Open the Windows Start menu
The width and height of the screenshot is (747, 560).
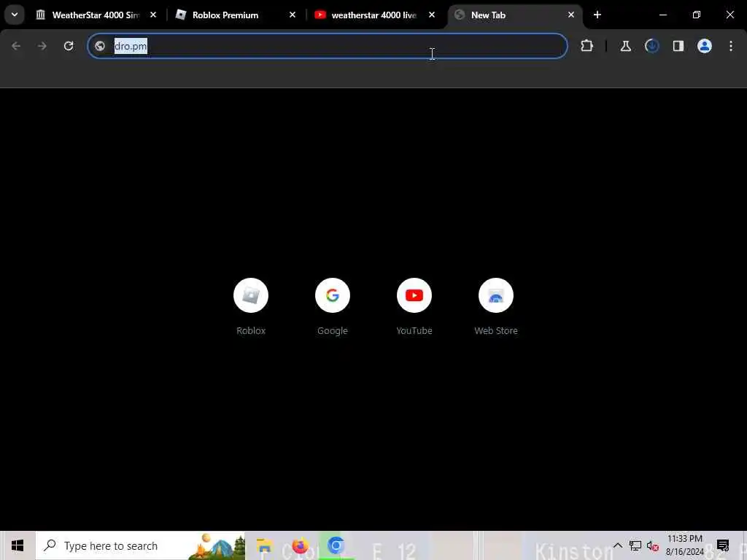click(18, 545)
